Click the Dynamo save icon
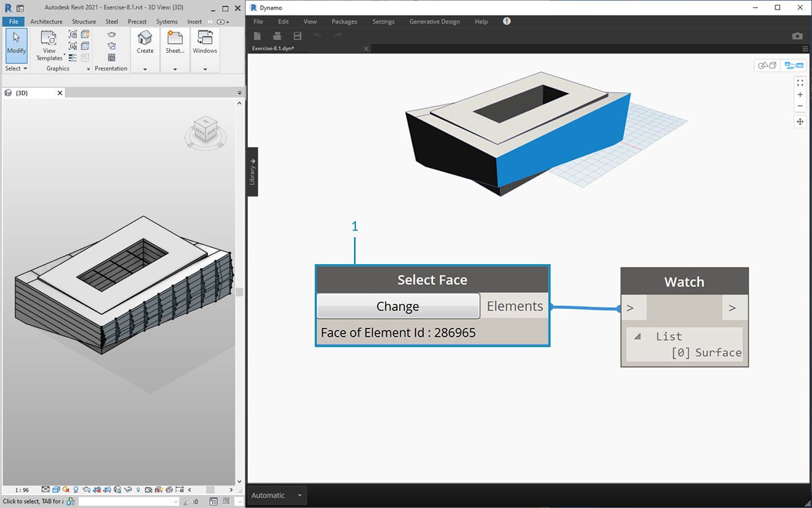Screen dimensions: 812x508 pyautogui.click(x=297, y=36)
